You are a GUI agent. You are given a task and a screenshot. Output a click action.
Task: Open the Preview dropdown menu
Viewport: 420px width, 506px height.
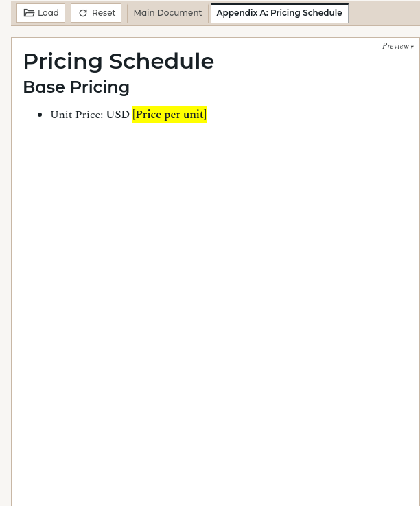[x=395, y=46]
